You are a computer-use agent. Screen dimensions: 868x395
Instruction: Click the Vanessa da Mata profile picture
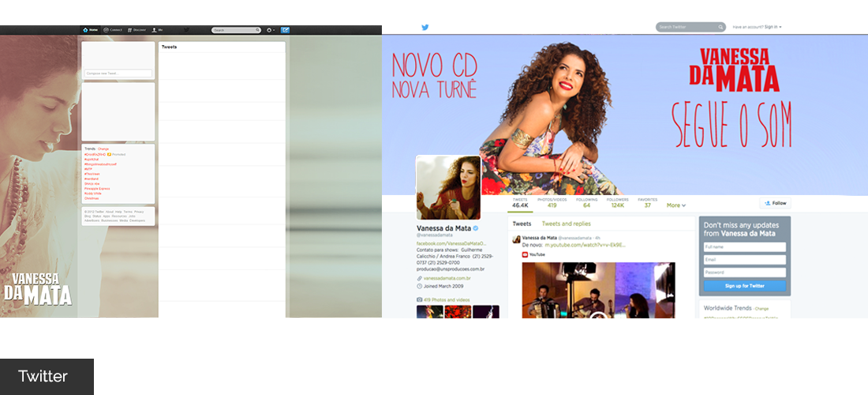click(448, 188)
